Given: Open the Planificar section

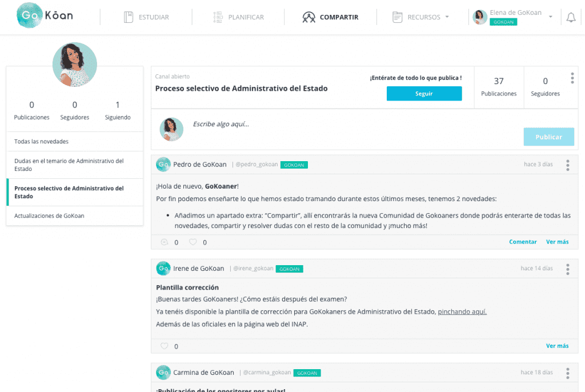Looking at the screenshot, I should pyautogui.click(x=238, y=17).
